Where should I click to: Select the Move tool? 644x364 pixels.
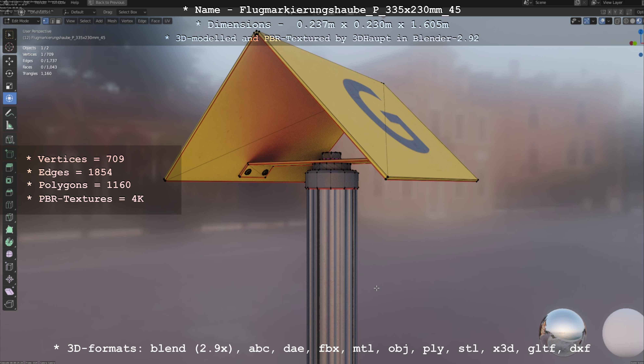tap(9, 61)
